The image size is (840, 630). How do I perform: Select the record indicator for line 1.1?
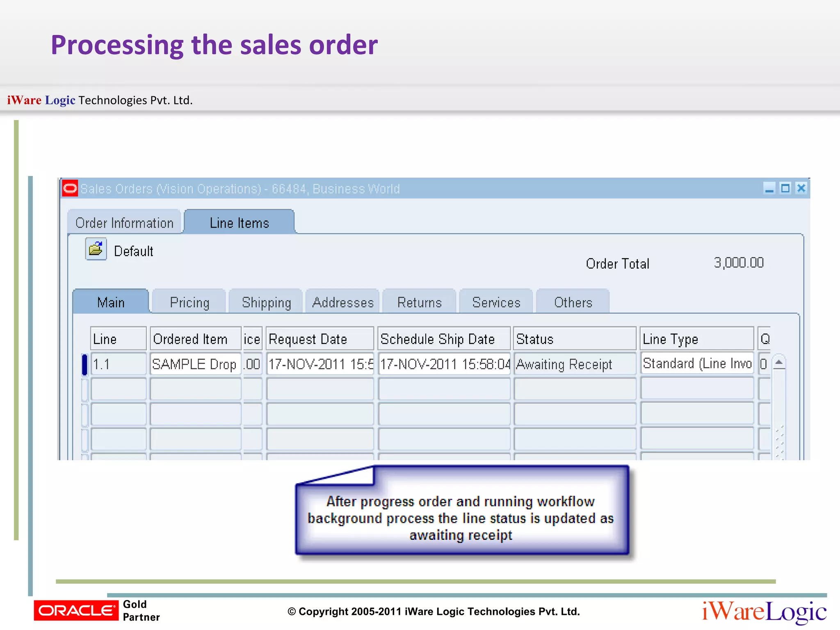pyautogui.click(x=84, y=364)
